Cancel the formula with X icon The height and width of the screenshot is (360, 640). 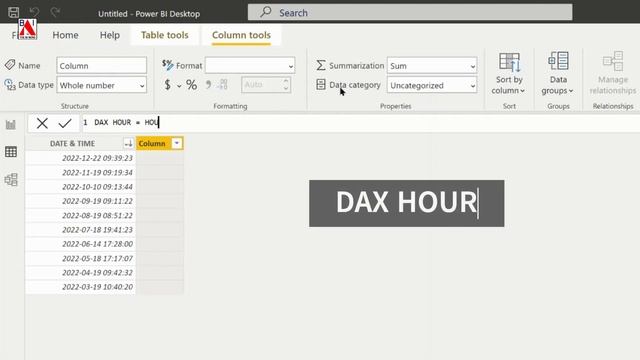click(42, 123)
